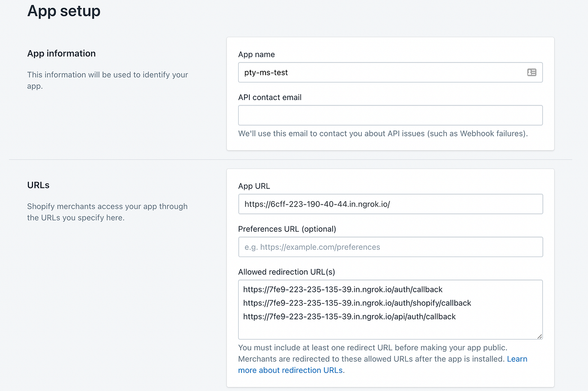This screenshot has height=391, width=588.
Task: Place cursor on the /auth/callback redirect URL line
Action: 343,289
